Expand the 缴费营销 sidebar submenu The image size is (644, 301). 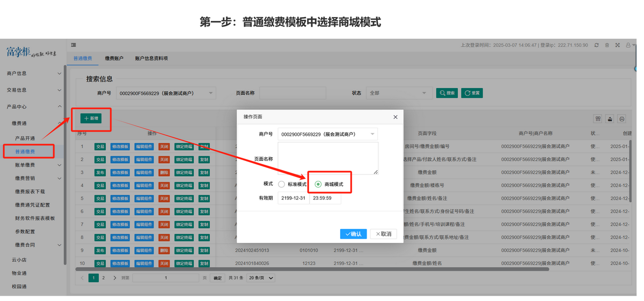(33, 179)
